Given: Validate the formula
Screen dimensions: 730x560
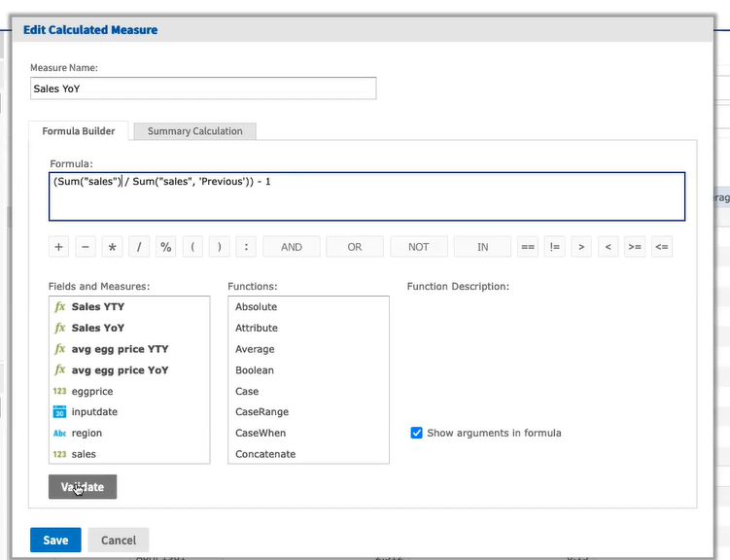Looking at the screenshot, I should (83, 487).
